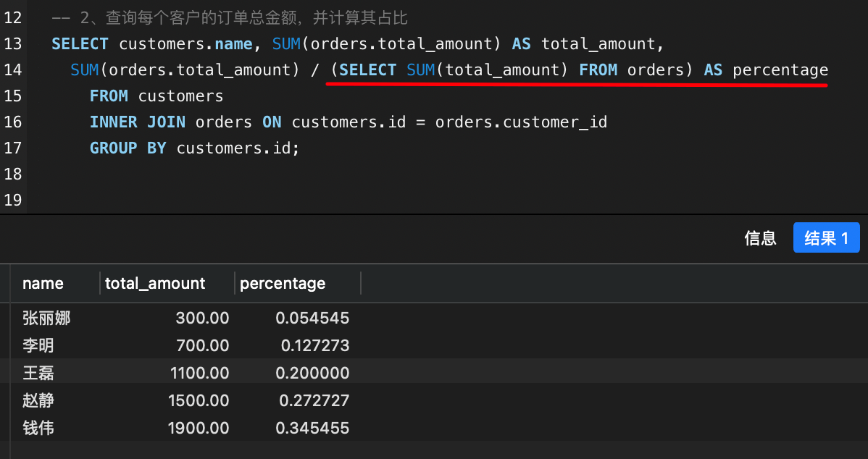Click line number 15 in the gutter
Screen dimensions: 868x459
(13, 96)
